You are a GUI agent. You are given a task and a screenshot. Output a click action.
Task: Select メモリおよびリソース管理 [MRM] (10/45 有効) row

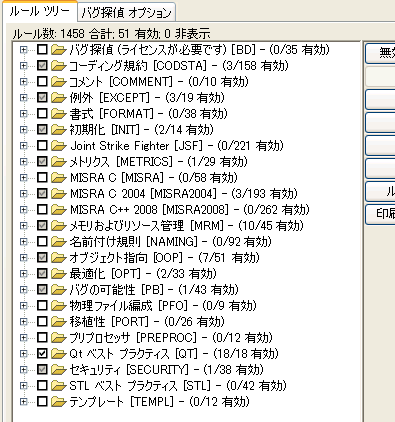tap(187, 226)
